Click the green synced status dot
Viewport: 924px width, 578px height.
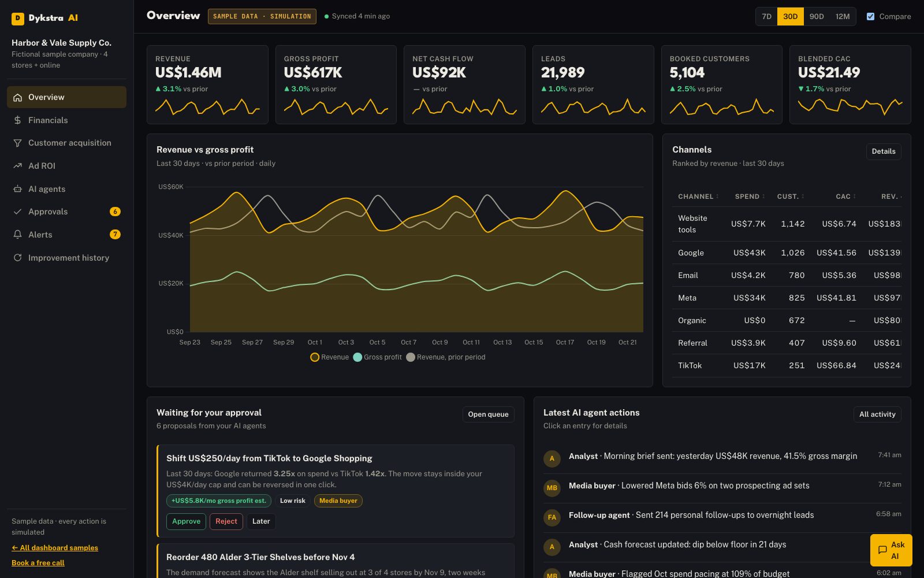[327, 16]
